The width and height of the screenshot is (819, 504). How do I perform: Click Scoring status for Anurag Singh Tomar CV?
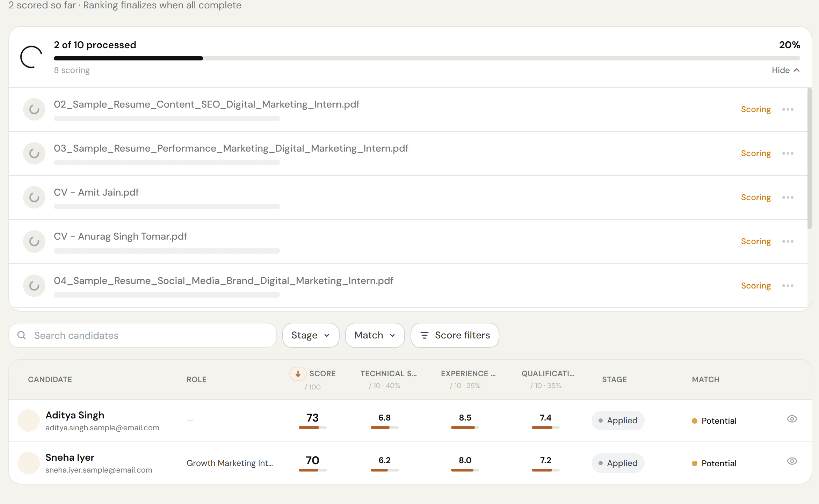point(756,241)
